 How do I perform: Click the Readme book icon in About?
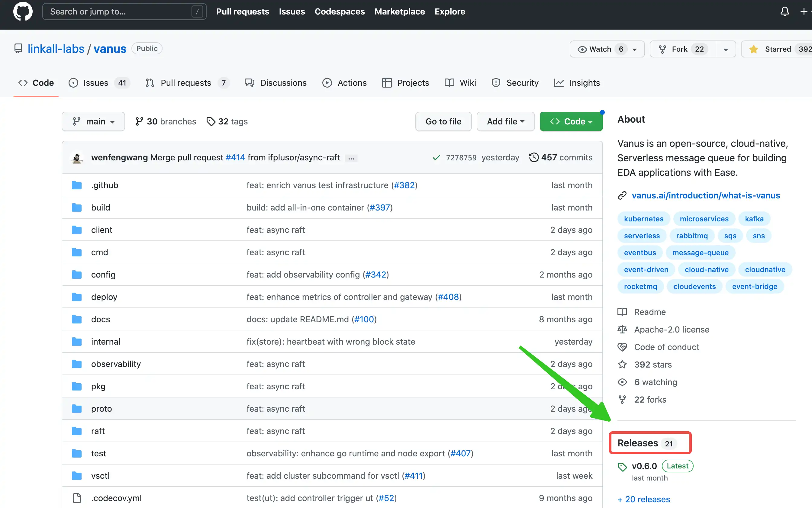[x=622, y=312]
